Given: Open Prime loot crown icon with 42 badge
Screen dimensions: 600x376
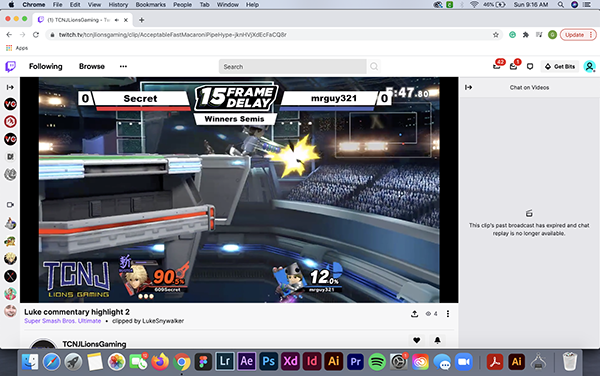Looking at the screenshot, I should pos(497,66).
